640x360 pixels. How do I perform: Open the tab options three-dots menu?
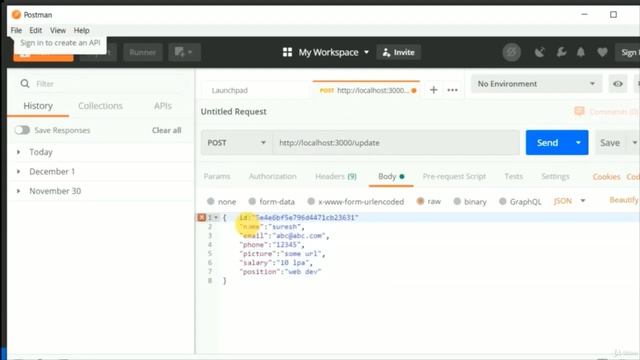pyautogui.click(x=452, y=90)
